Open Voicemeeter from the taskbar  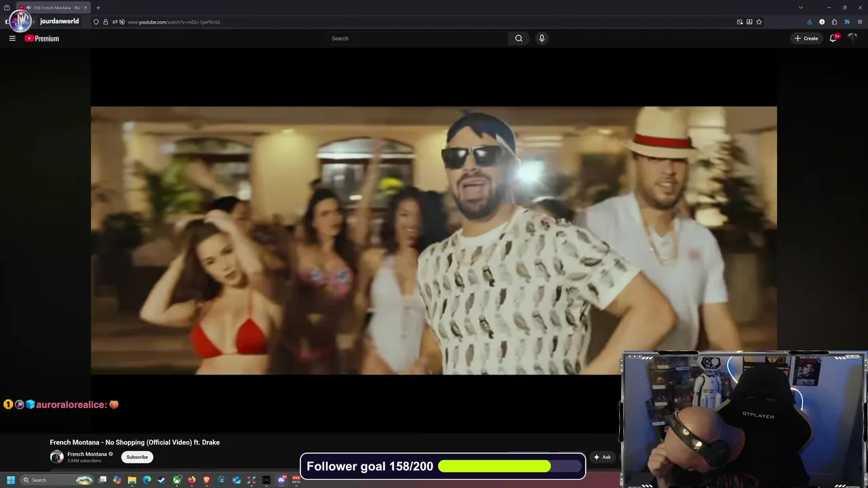point(296,480)
